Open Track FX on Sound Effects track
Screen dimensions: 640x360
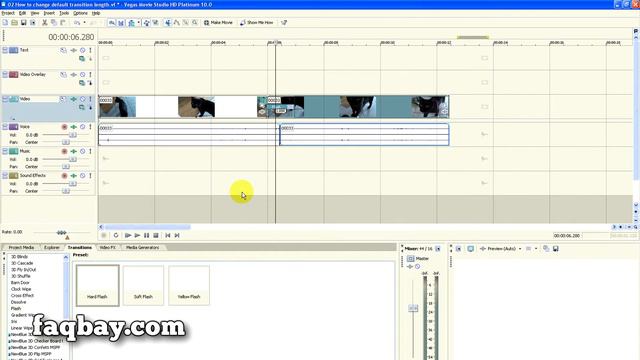[73, 176]
